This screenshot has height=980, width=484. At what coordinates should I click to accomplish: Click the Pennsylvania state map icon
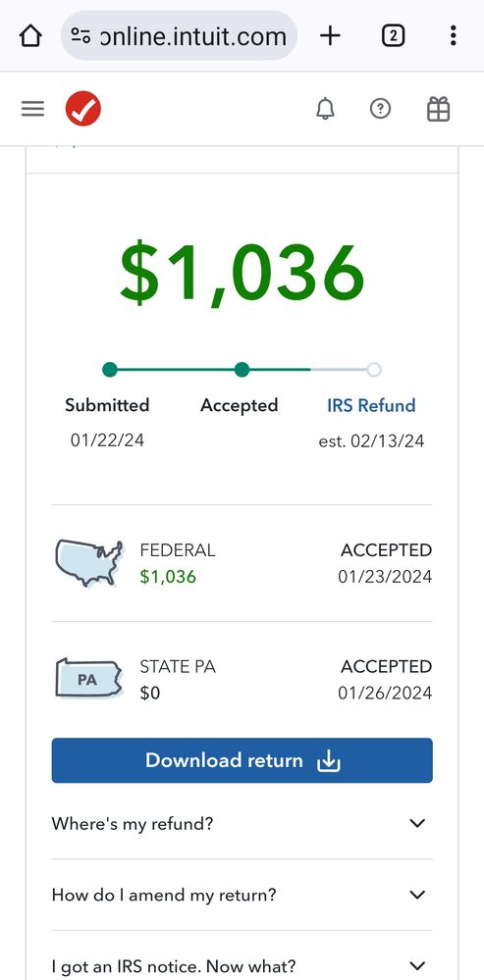(x=88, y=678)
